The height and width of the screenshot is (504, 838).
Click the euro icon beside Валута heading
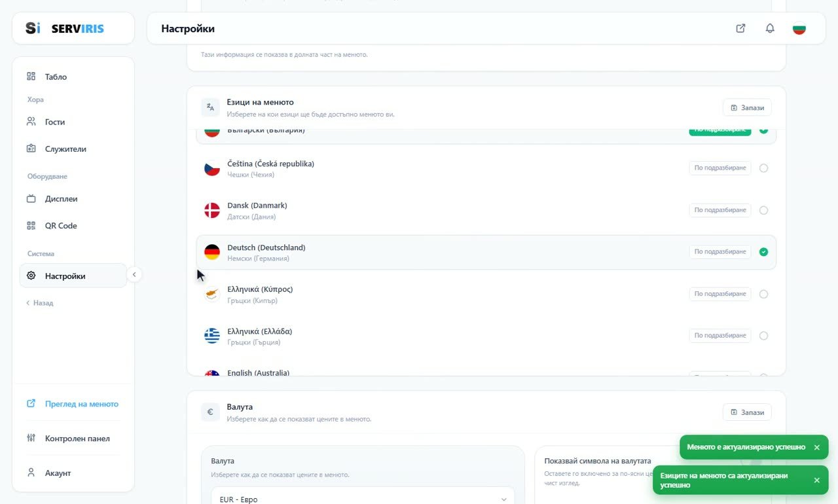tap(210, 412)
